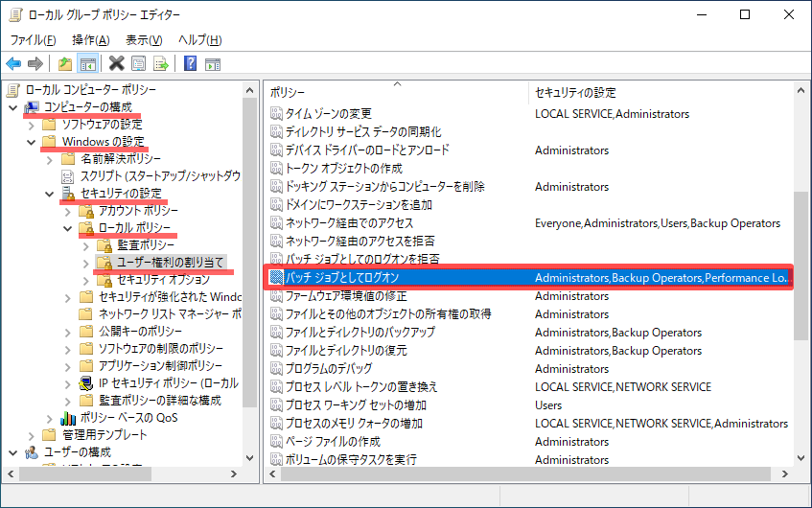Click the コンピューターの構成 computer icon
This screenshot has width=812, height=508.
click(32, 107)
